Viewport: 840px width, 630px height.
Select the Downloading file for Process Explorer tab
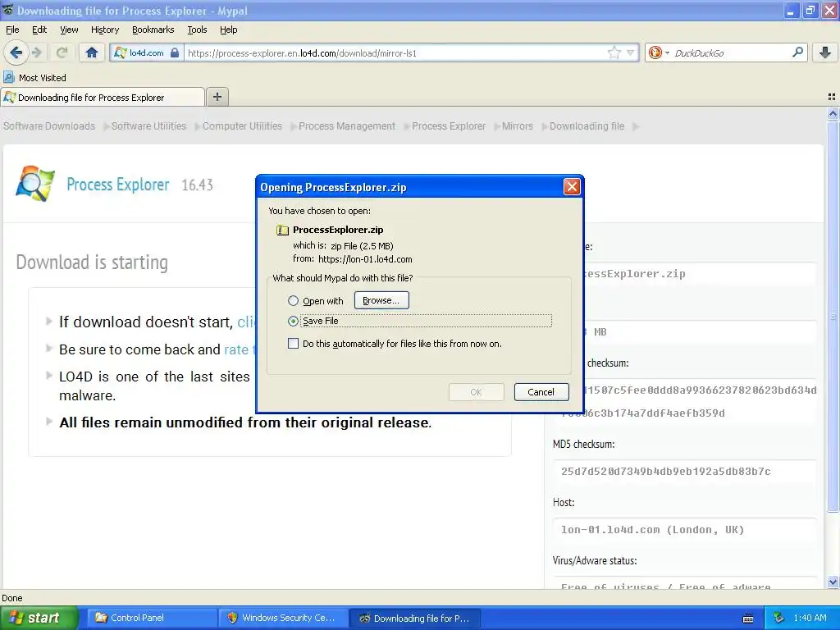103,98
